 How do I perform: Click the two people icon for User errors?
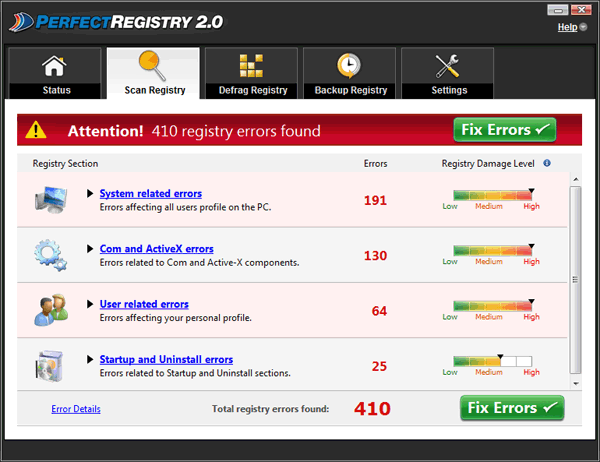51,310
